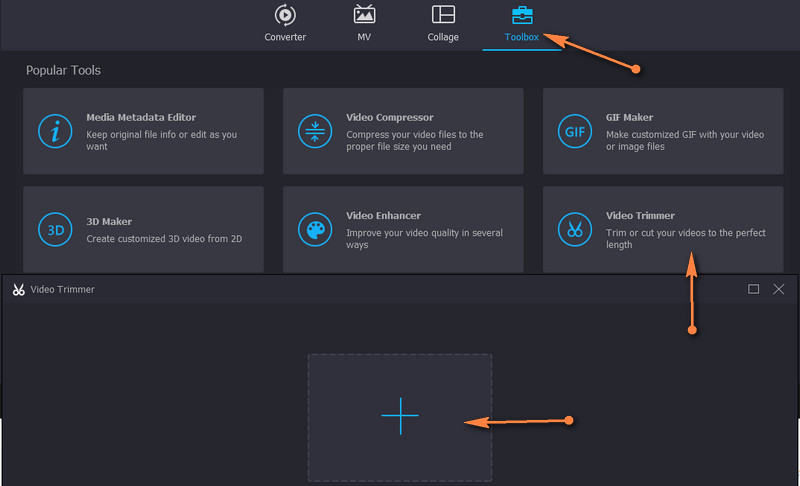Launch the Video Compressor title link
The width and height of the screenshot is (800, 486).
(390, 117)
